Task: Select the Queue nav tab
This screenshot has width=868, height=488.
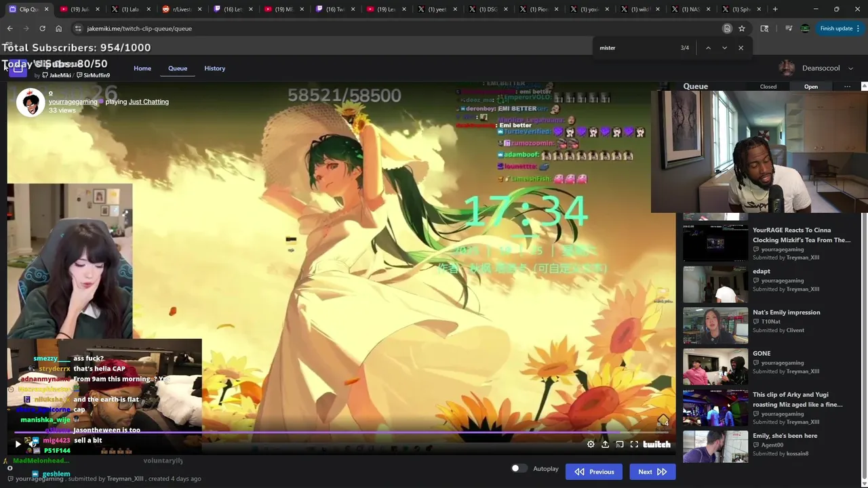Action: [178, 68]
